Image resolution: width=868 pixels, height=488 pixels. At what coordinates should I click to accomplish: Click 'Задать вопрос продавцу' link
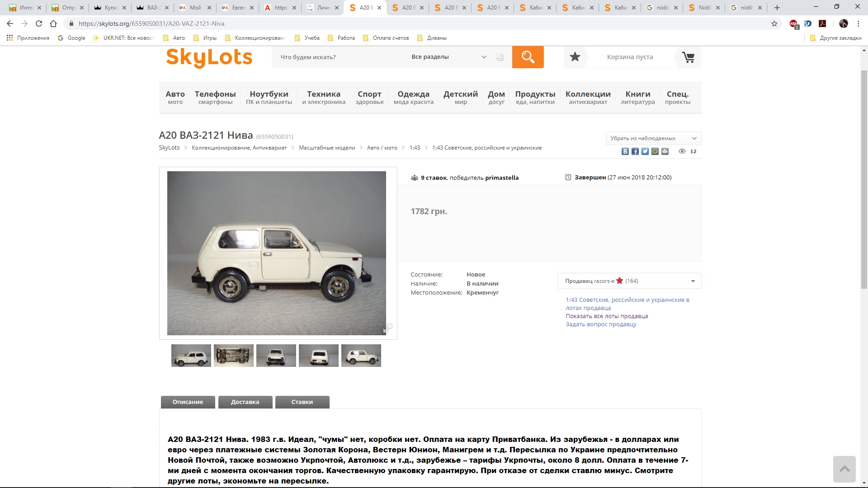tap(601, 324)
